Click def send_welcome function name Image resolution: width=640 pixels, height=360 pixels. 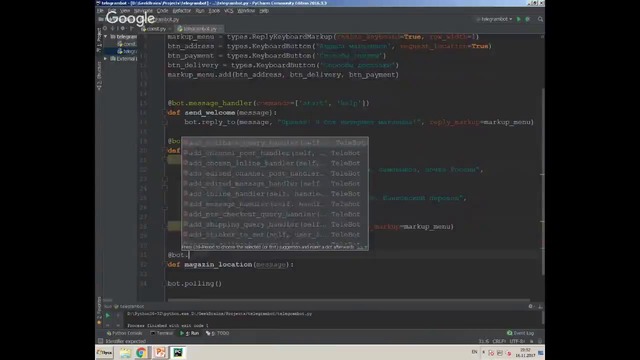pos(210,113)
